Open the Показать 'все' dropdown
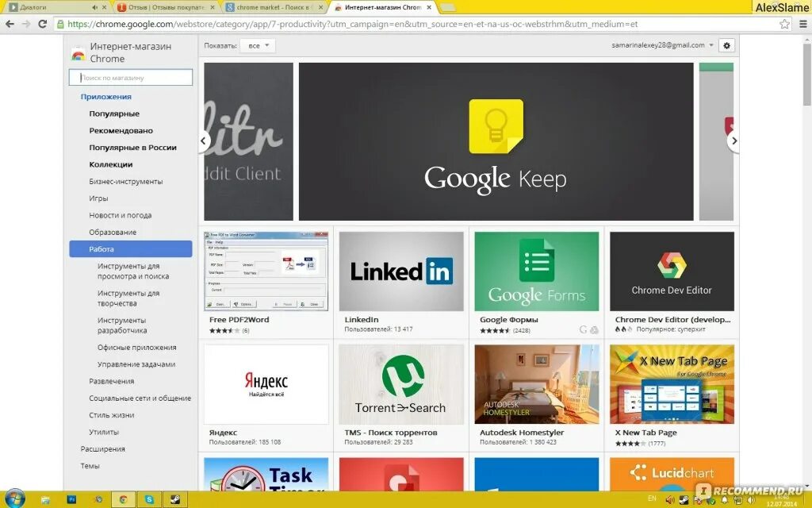 click(258, 45)
